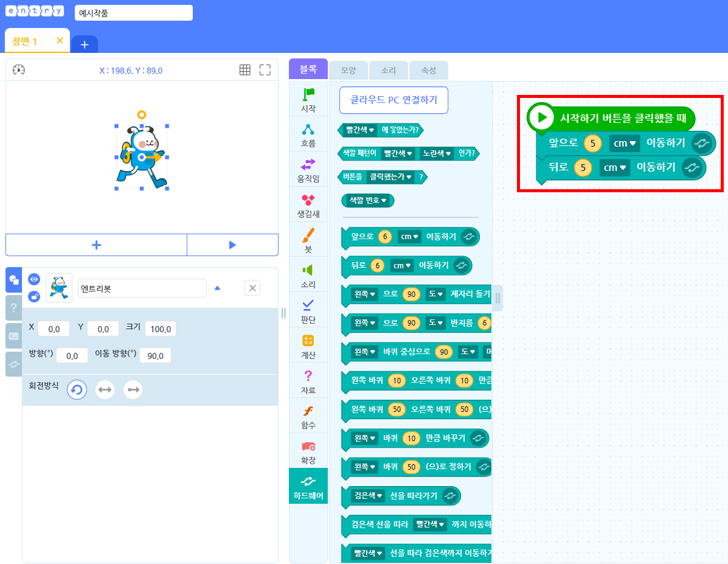Open the 색깔 번호 dropdown

(x=368, y=201)
